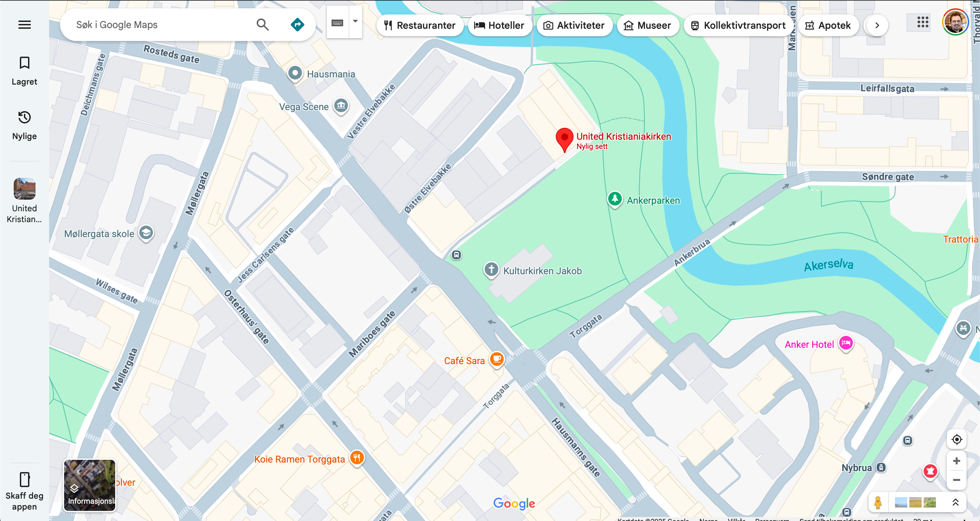Open the Google apps grid
The image size is (980, 521).
point(923,22)
